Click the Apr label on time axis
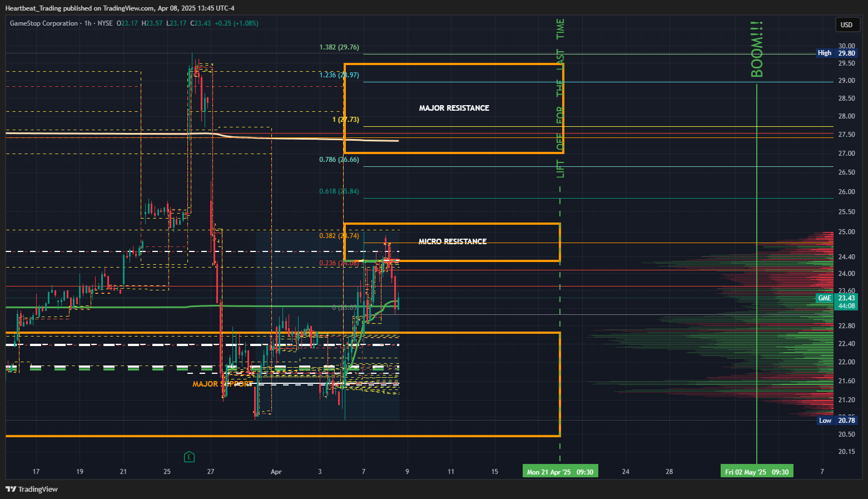Viewport: 868px width, 499px height. coord(276,472)
